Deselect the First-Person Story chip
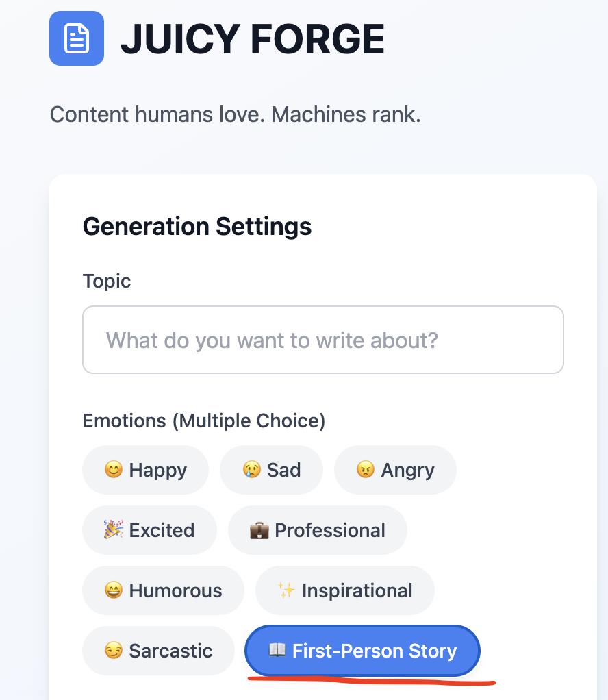 [x=363, y=651]
